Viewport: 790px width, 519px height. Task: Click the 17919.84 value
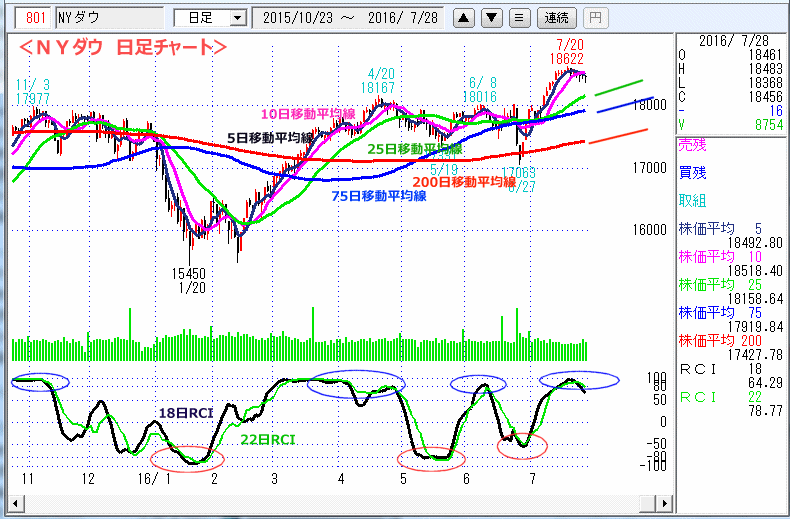(x=754, y=327)
